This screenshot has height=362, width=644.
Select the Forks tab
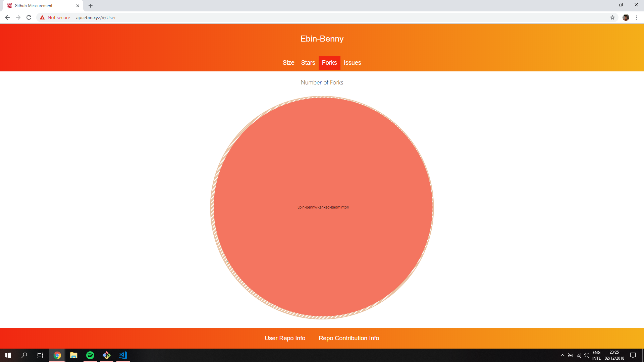pyautogui.click(x=329, y=63)
